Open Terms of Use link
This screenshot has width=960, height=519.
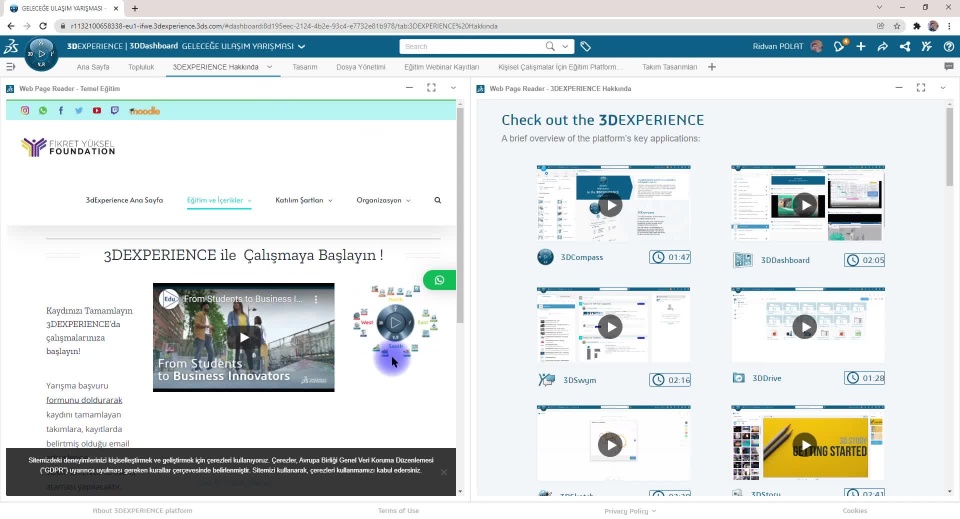point(399,510)
